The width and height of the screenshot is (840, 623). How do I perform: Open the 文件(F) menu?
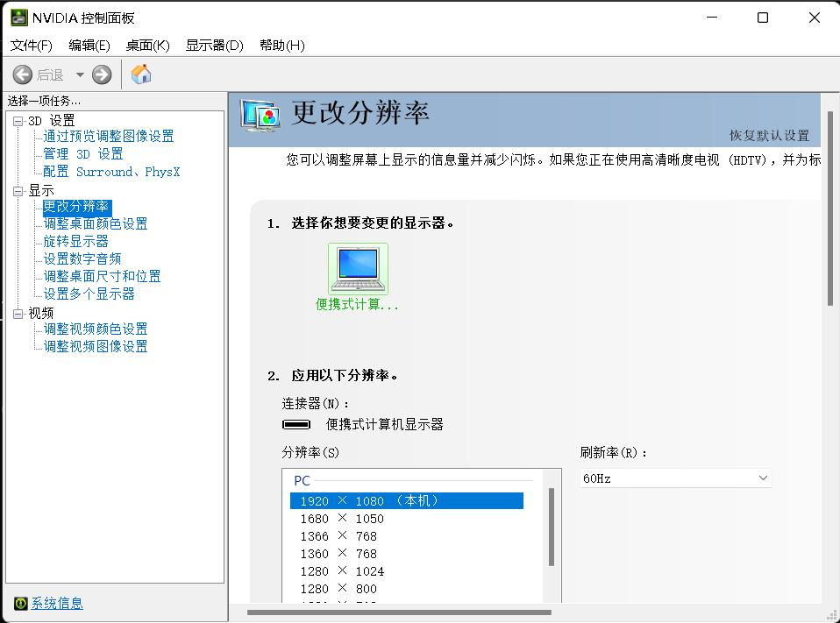click(x=32, y=46)
